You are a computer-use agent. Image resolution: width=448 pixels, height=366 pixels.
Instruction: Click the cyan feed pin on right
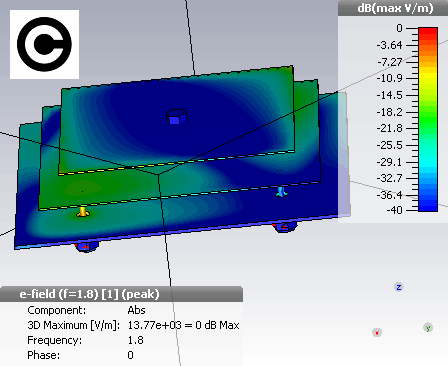click(281, 192)
